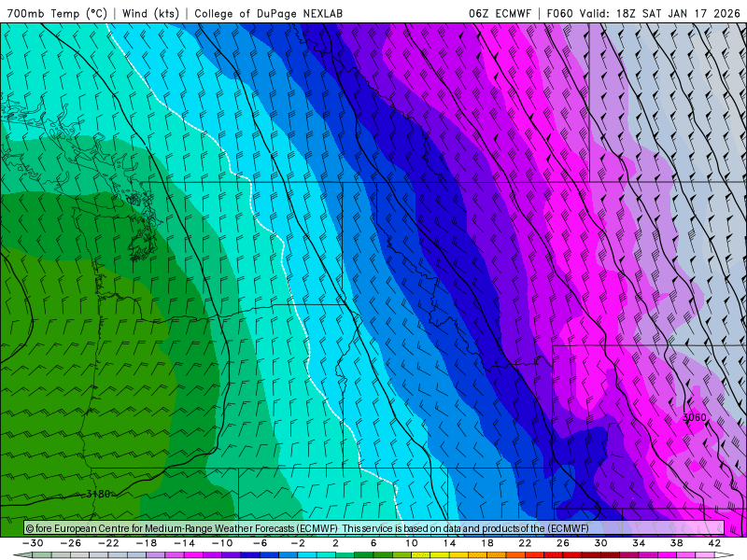The width and height of the screenshot is (747, 560).
Task: Select the 'Wind (kts)' header label
Action: tap(150, 13)
